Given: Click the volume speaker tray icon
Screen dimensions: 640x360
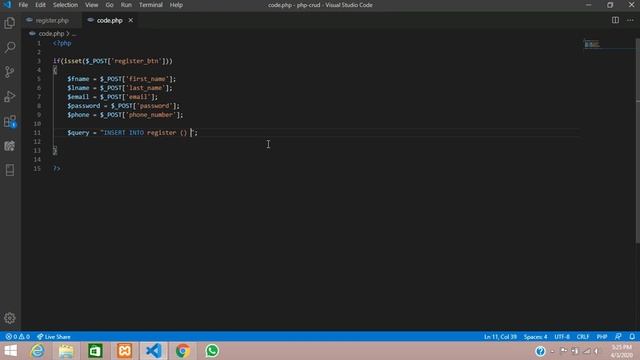Looking at the screenshot, I should (597, 351).
